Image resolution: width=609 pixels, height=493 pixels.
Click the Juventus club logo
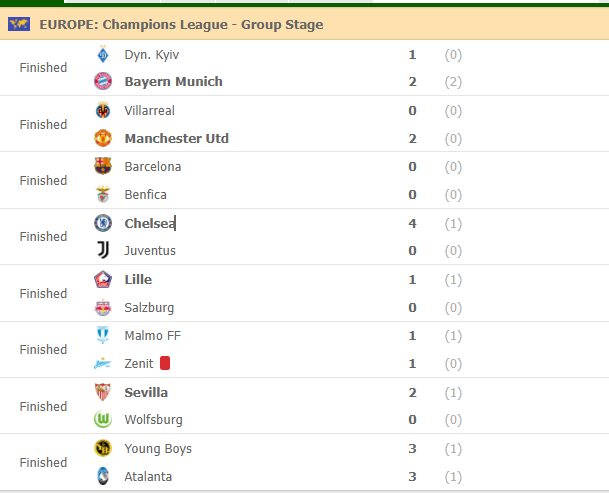point(103,251)
